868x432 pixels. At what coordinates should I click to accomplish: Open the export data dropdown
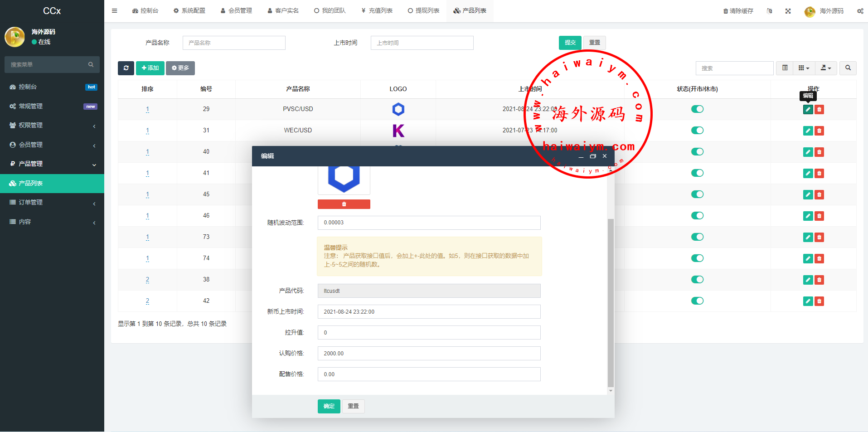coord(826,68)
